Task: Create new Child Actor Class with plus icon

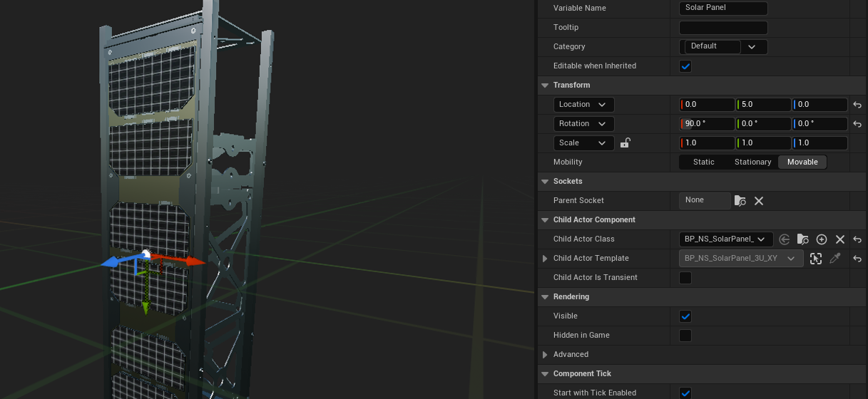Action: point(822,239)
